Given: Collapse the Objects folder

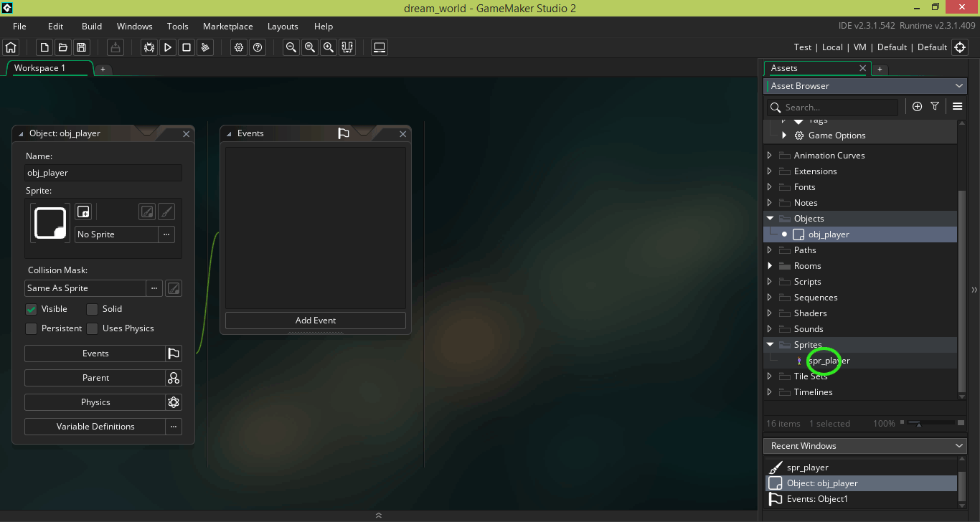Looking at the screenshot, I should coord(770,219).
